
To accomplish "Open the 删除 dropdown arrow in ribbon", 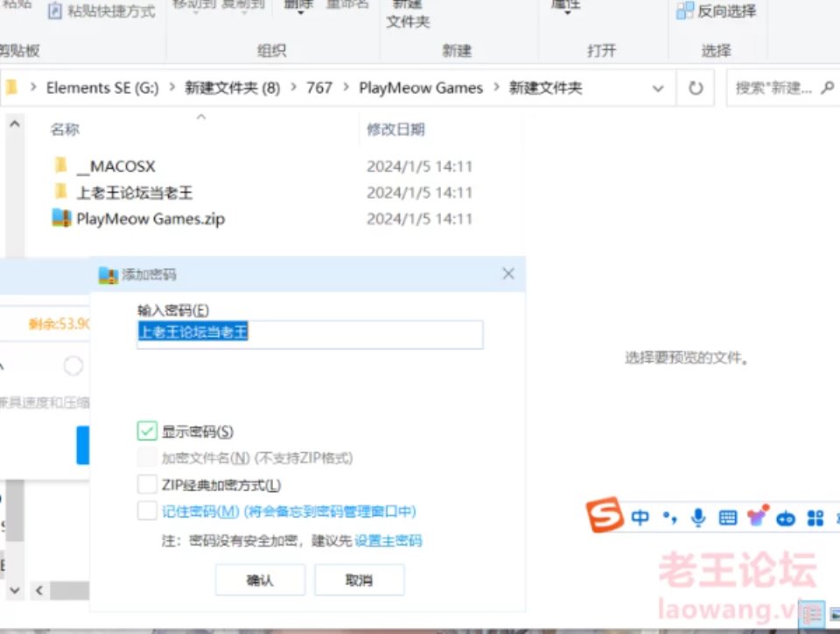I will tap(300, 12).
